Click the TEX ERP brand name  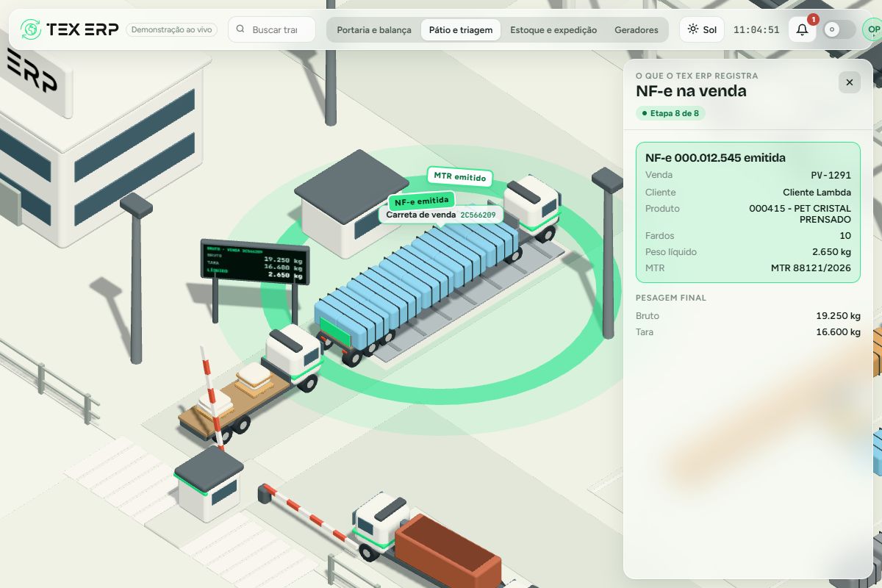click(x=82, y=29)
